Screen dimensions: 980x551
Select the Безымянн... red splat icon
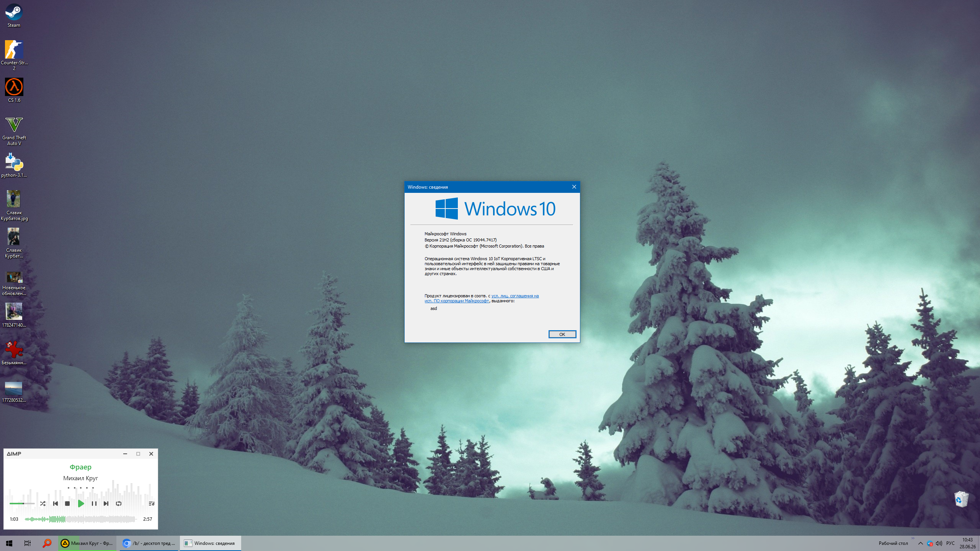[14, 353]
